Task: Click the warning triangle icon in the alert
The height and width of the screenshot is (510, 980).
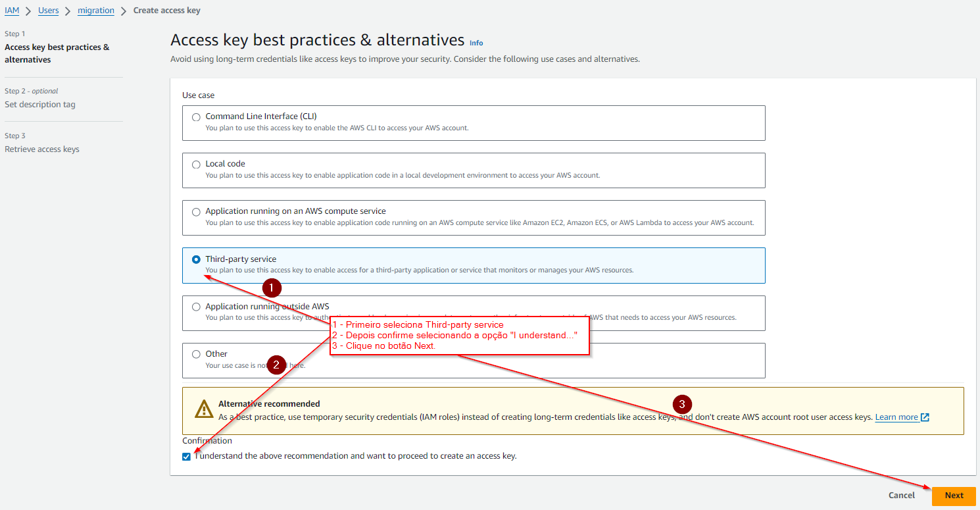Action: coord(204,409)
